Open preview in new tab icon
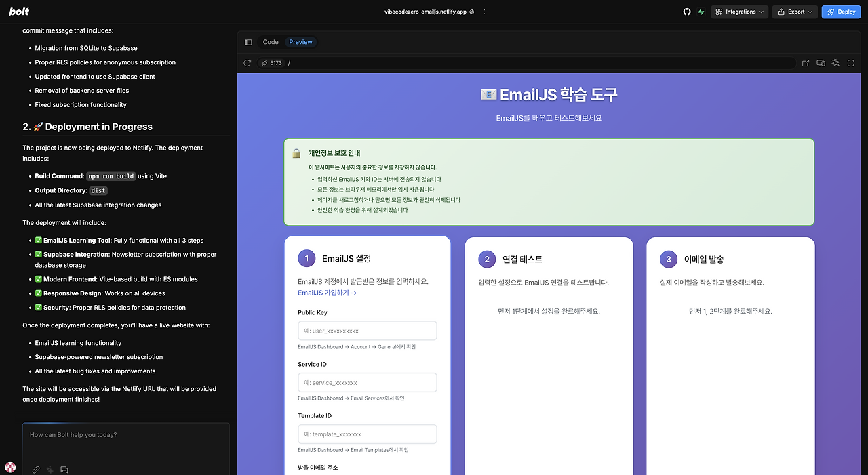Viewport: 868px width, 475px height. click(x=806, y=63)
